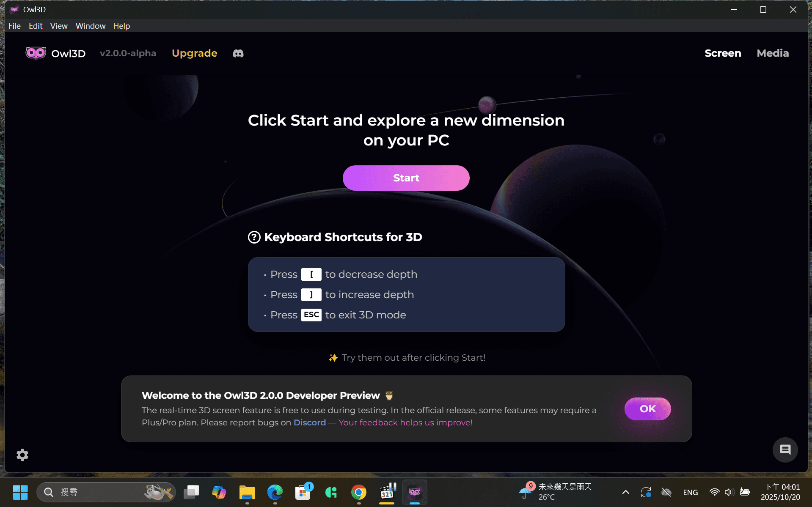Viewport: 812px width, 507px height.
Task: Click the Owl3D taskbar icon
Action: coord(415,492)
